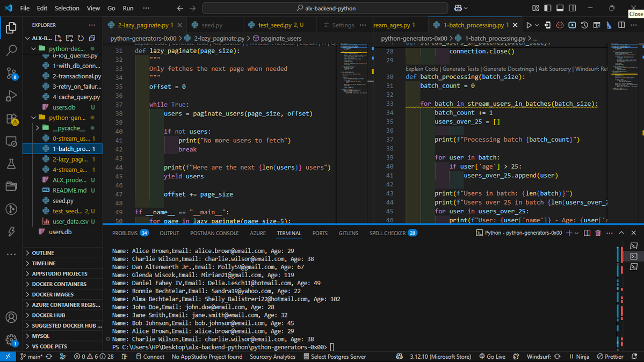Open Manage gear icon in activity bar
Image resolution: width=644 pixels, height=362 pixels.
coord(11,340)
